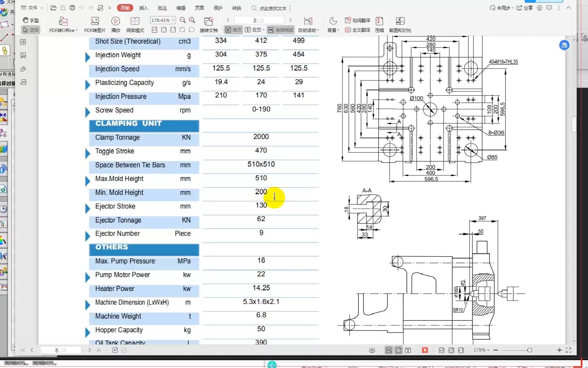Toggle 连续阅读 continuous reading mode
Viewport: 588px width, 368px height.
[x=281, y=30]
